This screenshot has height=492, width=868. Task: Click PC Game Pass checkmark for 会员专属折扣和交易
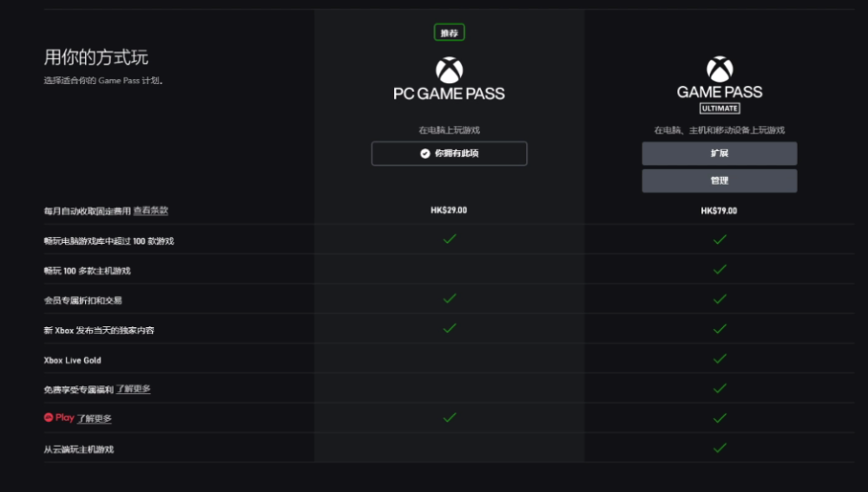(449, 298)
